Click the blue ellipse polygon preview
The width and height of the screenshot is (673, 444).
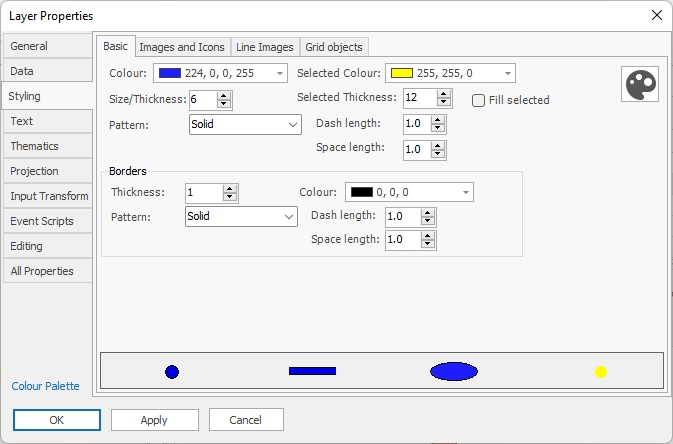point(454,372)
